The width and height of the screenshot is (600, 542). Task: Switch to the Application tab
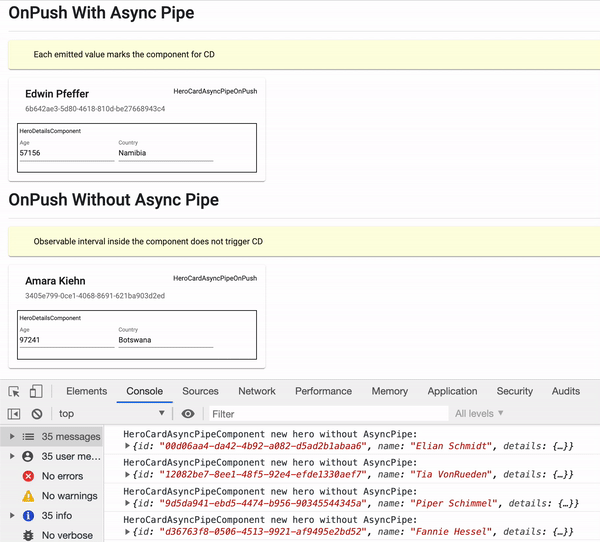click(452, 391)
